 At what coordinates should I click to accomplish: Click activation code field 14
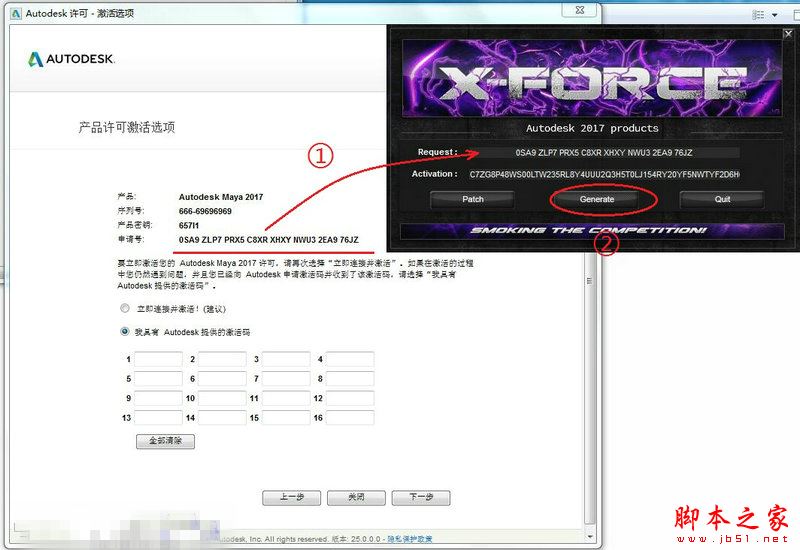pyautogui.click(x=222, y=417)
